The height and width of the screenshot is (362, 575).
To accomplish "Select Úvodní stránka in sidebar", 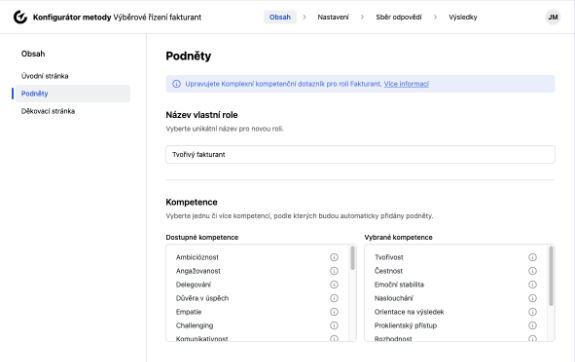I will pos(45,76).
